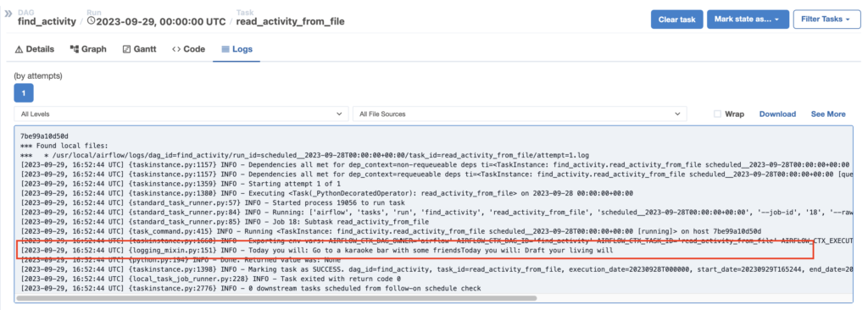Click the Code angle-brackets icon
The image size is (868, 310).
pyautogui.click(x=176, y=49)
